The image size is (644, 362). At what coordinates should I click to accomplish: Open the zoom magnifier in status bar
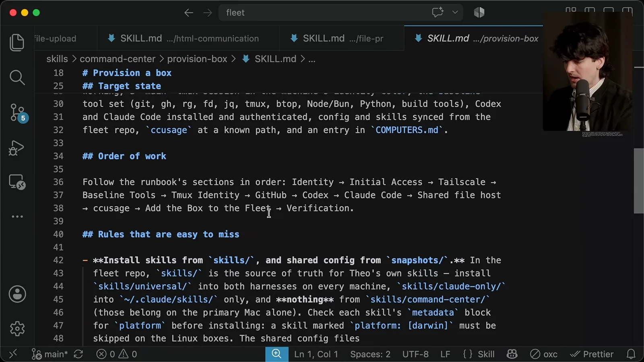[x=277, y=354]
